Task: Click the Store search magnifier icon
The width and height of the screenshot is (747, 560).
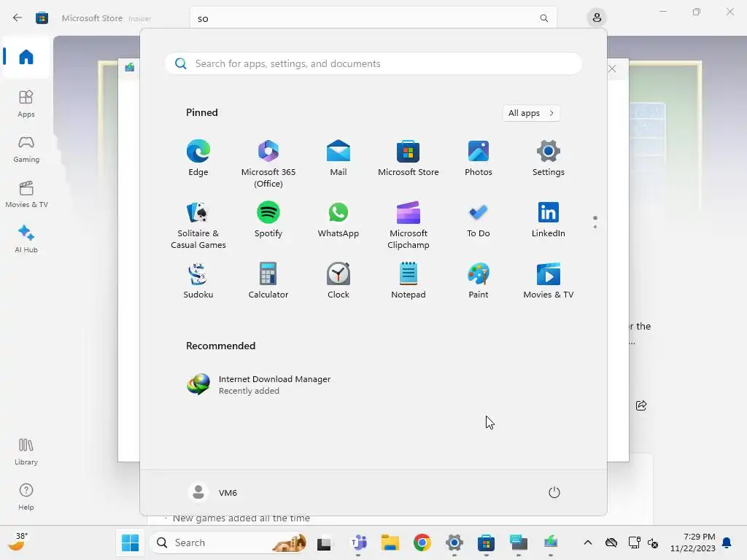Action: click(544, 18)
